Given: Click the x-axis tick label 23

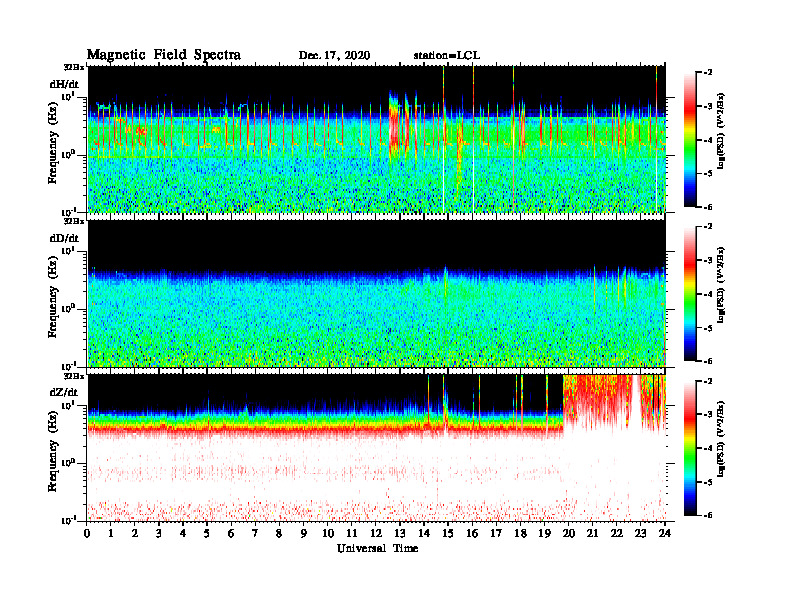Looking at the screenshot, I should (x=640, y=534).
